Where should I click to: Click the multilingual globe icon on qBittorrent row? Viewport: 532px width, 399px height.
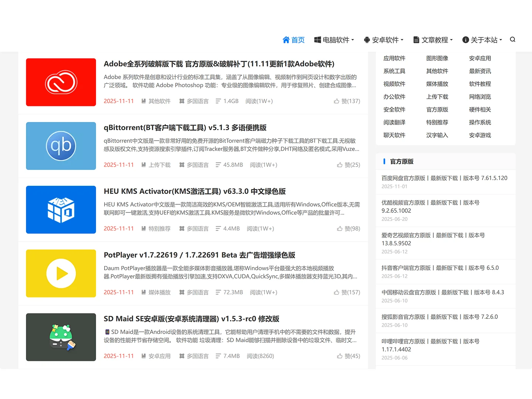(x=182, y=165)
